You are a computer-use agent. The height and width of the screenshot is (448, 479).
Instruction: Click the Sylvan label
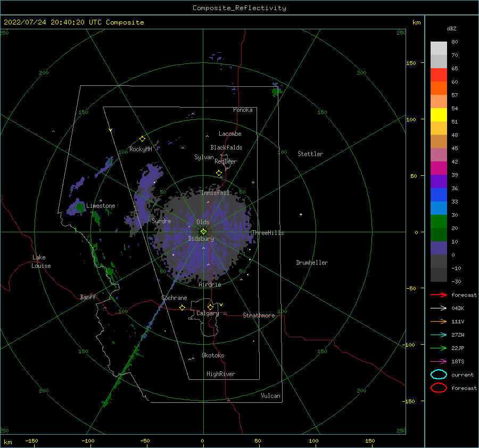[x=204, y=157]
